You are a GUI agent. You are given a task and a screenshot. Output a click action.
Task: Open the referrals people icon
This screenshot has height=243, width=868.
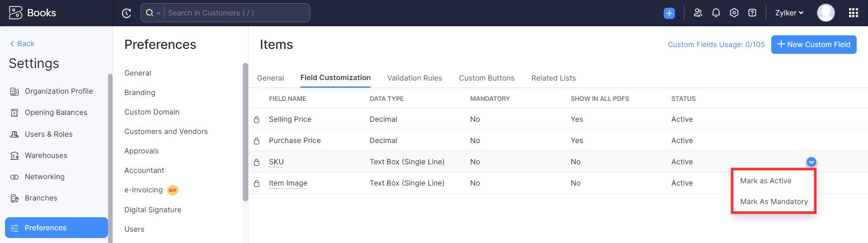point(698,13)
